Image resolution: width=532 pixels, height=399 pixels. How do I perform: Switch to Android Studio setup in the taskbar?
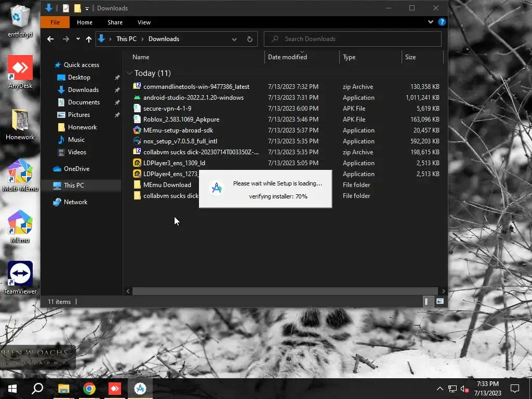[140, 389]
